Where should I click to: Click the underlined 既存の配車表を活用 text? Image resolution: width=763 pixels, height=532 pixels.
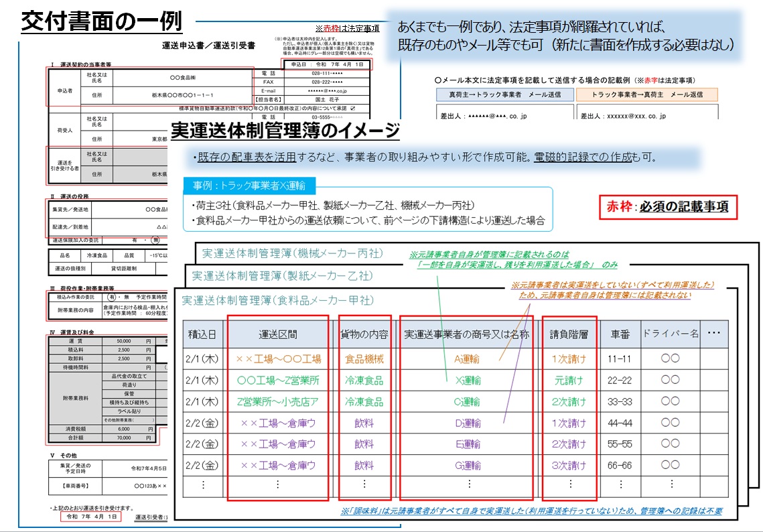247,157
